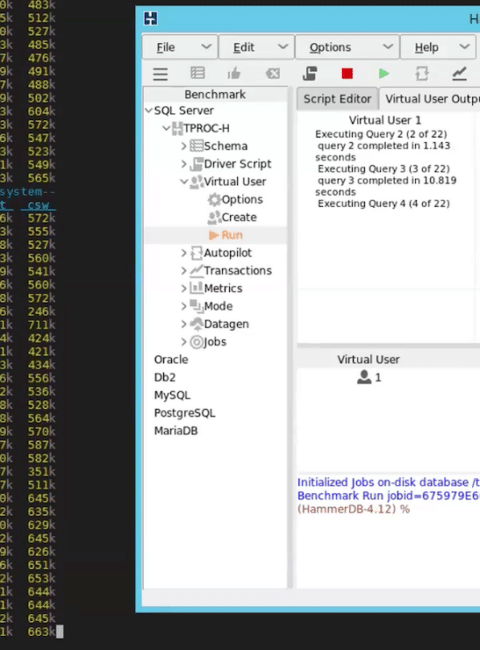Screen dimensions: 480x650
Task: Click the Transaction Counter chart toolbar icon
Action: 459,74
